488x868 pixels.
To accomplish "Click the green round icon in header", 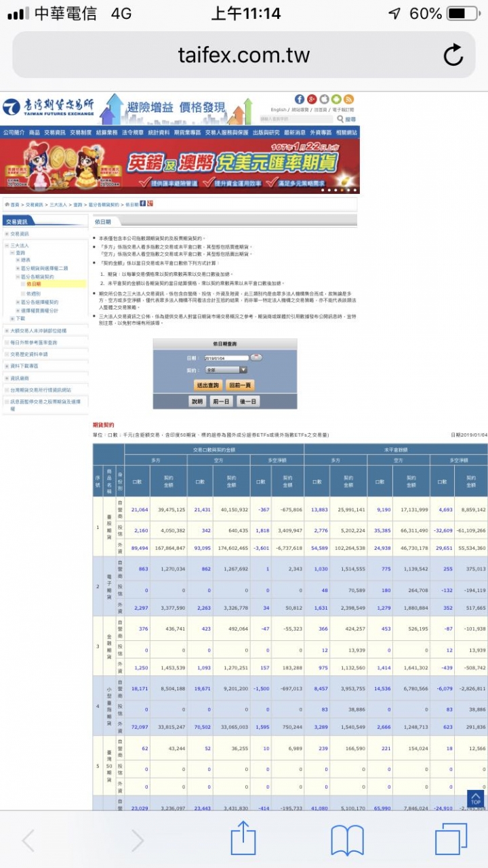I will tap(336, 99).
